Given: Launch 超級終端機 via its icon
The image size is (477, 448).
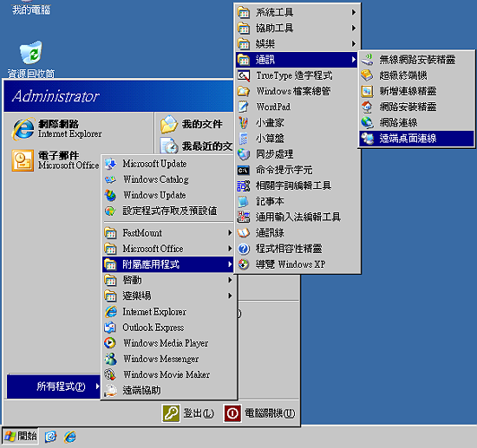Looking at the screenshot, I should point(367,75).
